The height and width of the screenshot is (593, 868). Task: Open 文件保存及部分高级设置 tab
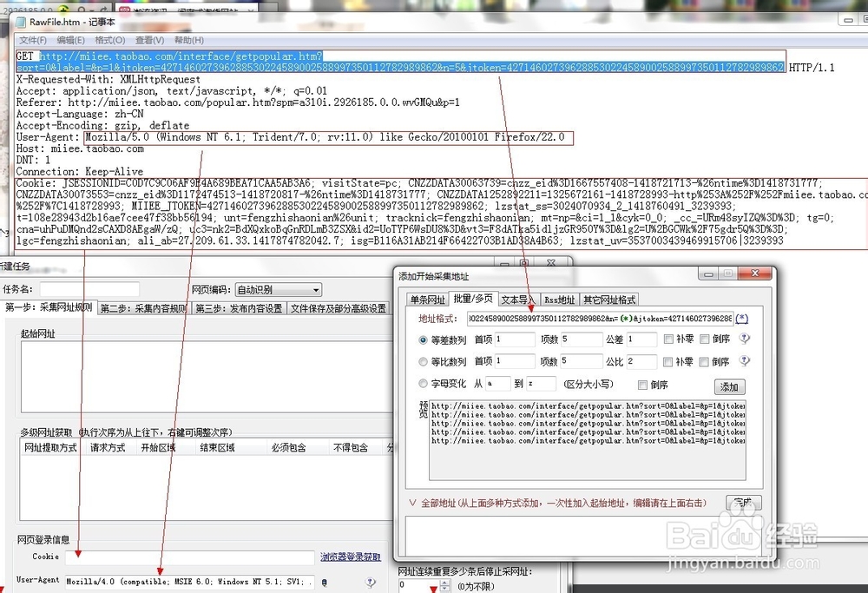[x=339, y=308]
